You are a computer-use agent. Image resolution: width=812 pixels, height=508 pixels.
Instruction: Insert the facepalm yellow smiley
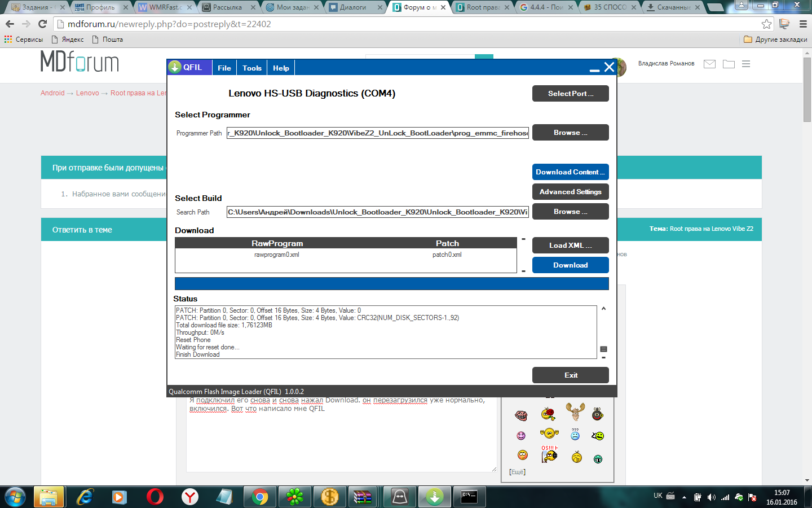coord(576,457)
